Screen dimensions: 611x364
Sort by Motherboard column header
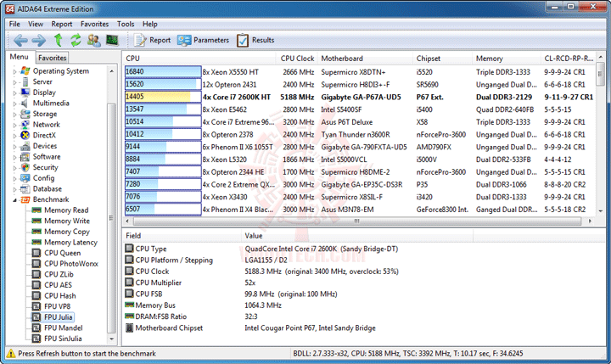coord(365,58)
